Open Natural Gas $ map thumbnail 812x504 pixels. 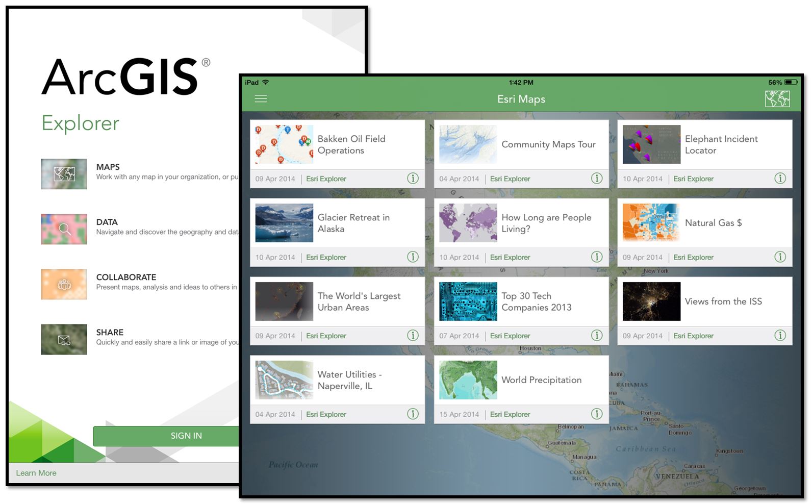(651, 223)
